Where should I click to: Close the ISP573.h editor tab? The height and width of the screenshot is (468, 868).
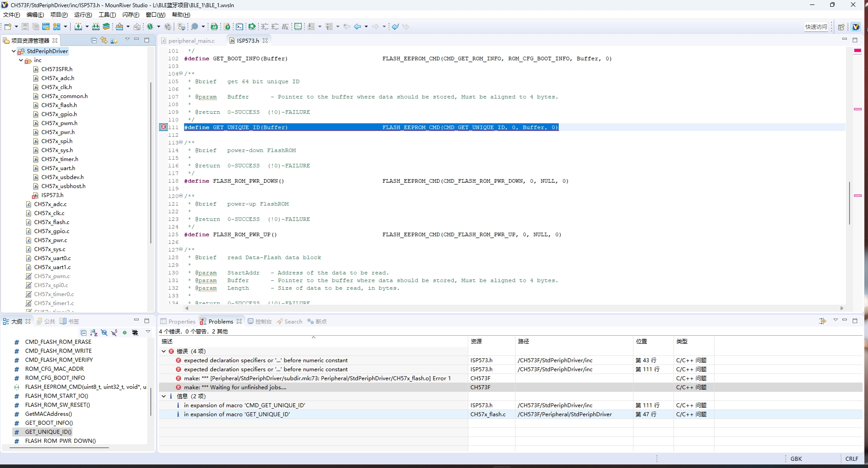pyautogui.click(x=265, y=40)
